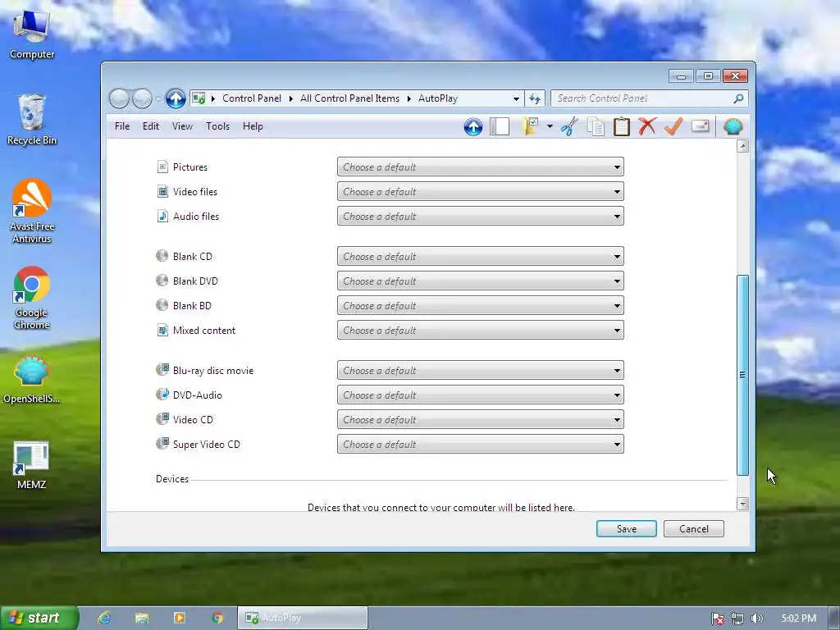Select the MEMZ desktop shortcut
Viewport: 840px width, 630px height.
point(32,466)
